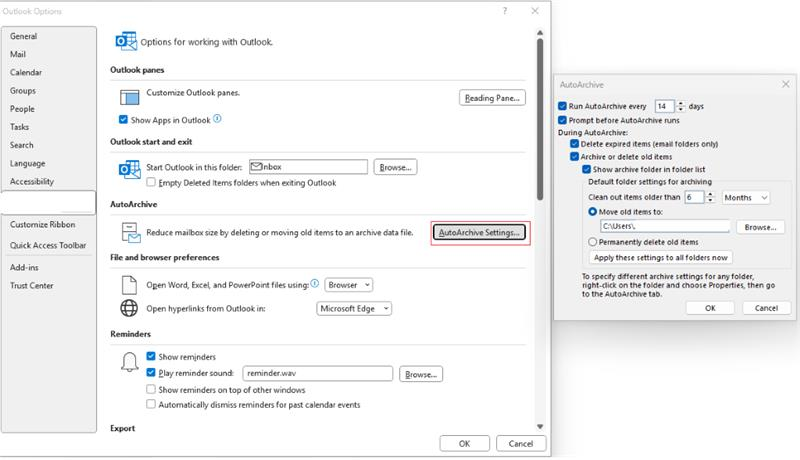800x460 pixels.
Task: Click Browse next to reminder sound
Action: 421,374
